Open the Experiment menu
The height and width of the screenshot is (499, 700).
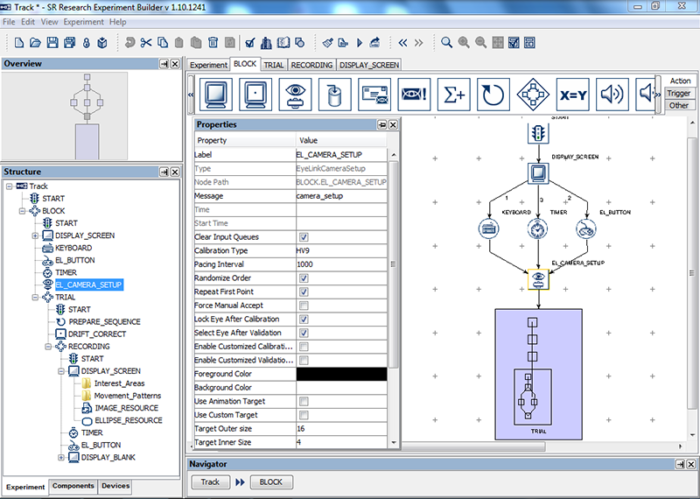tap(84, 21)
